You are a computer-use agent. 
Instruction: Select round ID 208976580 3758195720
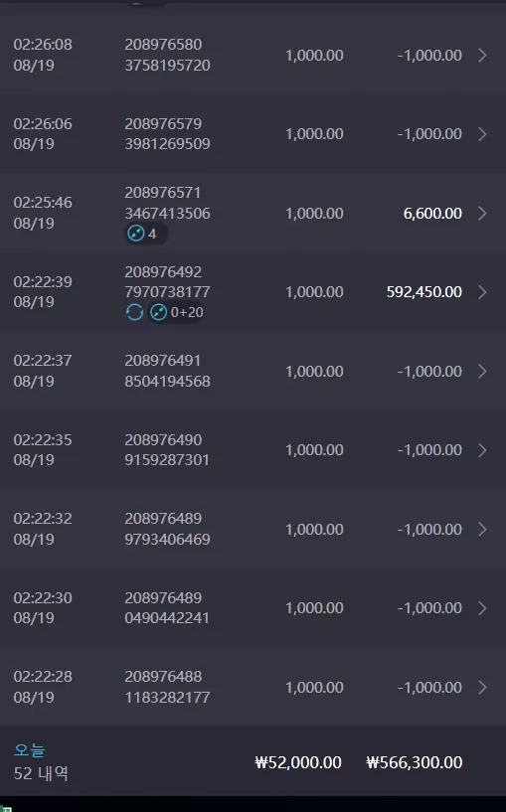(167, 55)
